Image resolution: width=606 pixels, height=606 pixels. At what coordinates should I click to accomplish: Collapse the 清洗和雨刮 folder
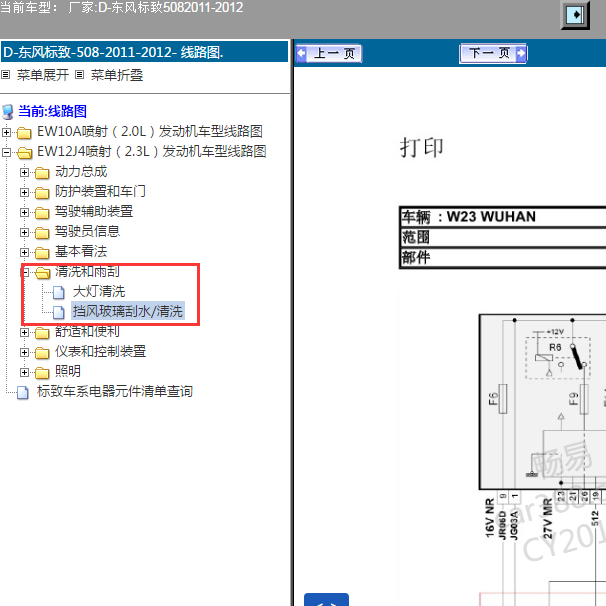point(24,272)
